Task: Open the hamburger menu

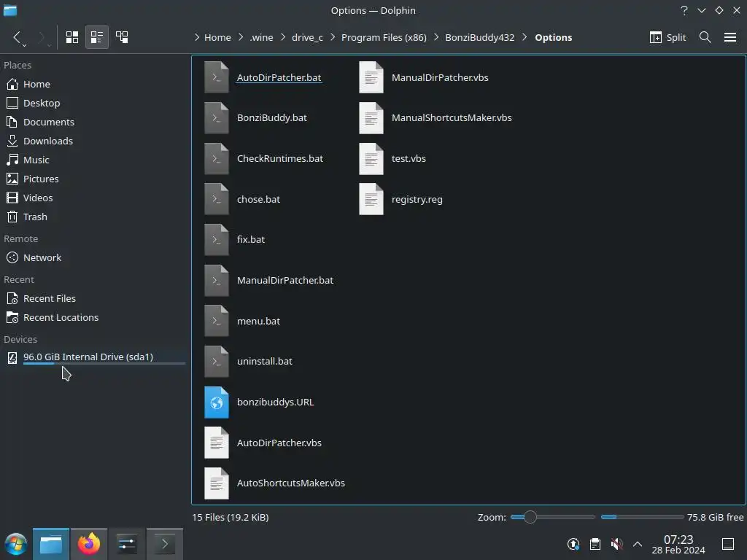Action: coord(730,37)
